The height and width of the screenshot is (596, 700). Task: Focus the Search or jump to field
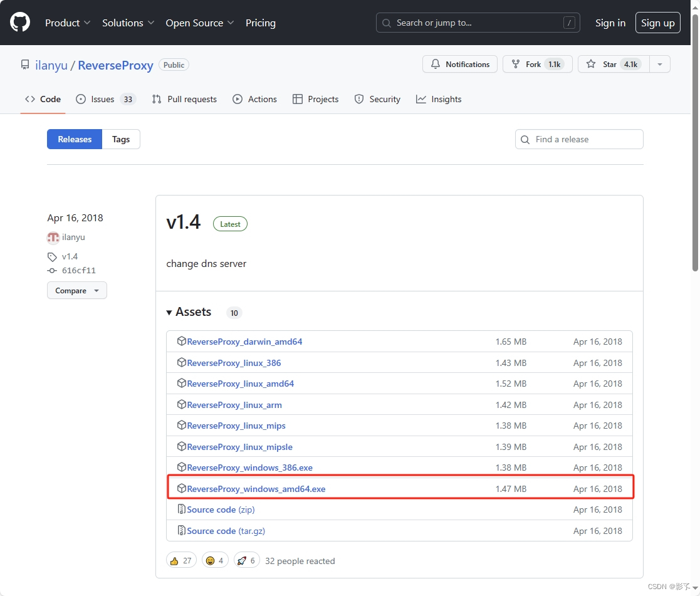pyautogui.click(x=478, y=23)
